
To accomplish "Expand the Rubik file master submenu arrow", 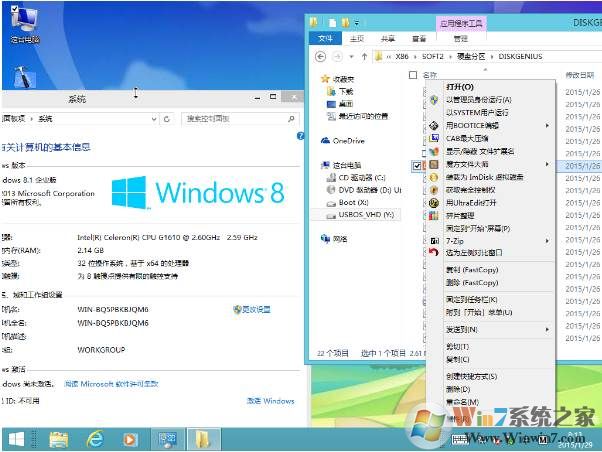I will pyautogui.click(x=547, y=164).
